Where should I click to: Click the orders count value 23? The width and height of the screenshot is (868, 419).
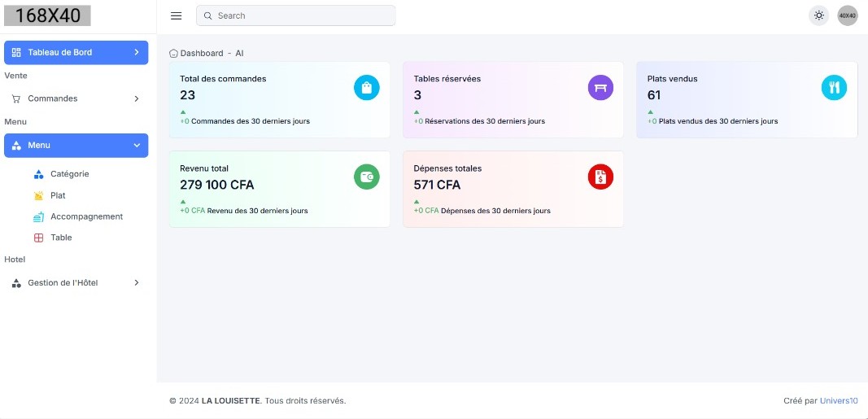pyautogui.click(x=188, y=95)
